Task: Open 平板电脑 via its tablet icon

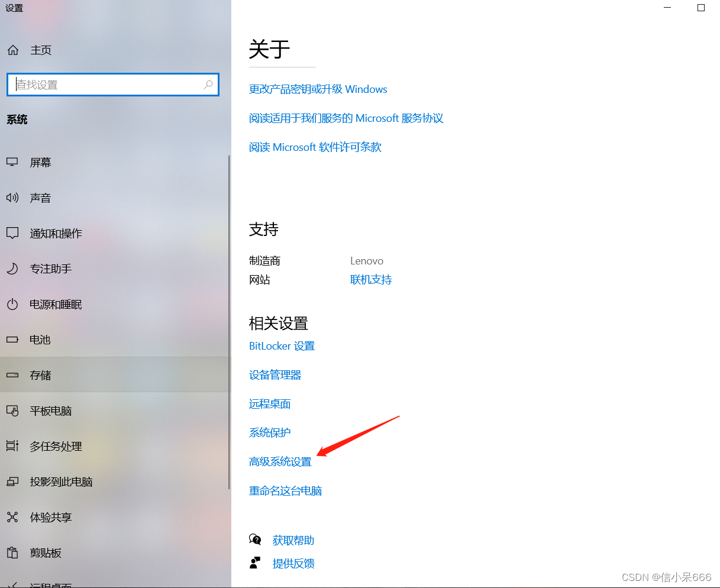Action: (12, 411)
